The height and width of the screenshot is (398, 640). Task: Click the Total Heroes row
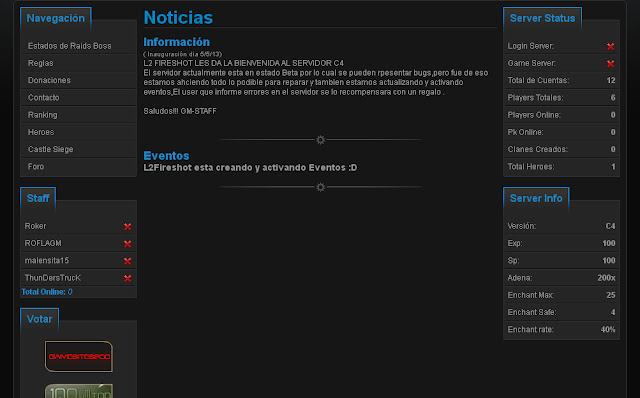tap(561, 167)
